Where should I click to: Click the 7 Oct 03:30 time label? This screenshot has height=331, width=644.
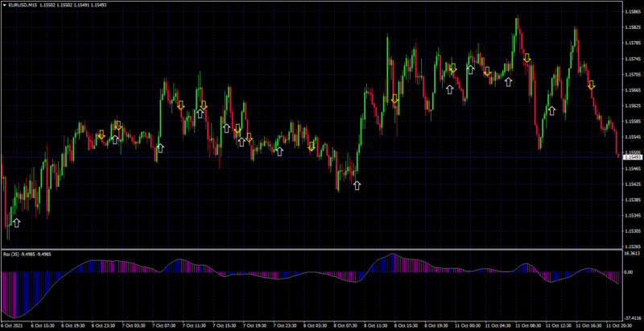click(x=134, y=325)
